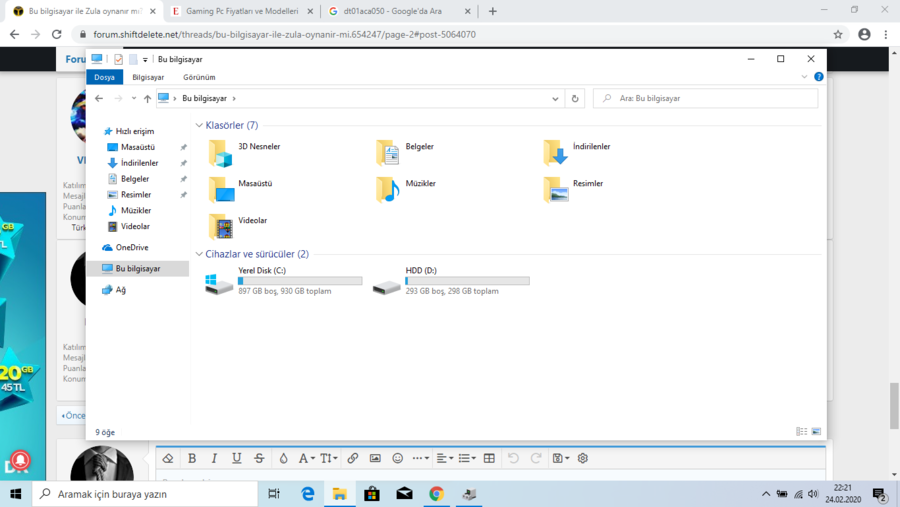
Task: Expand the Explorer ribbon chevron
Action: click(x=804, y=77)
